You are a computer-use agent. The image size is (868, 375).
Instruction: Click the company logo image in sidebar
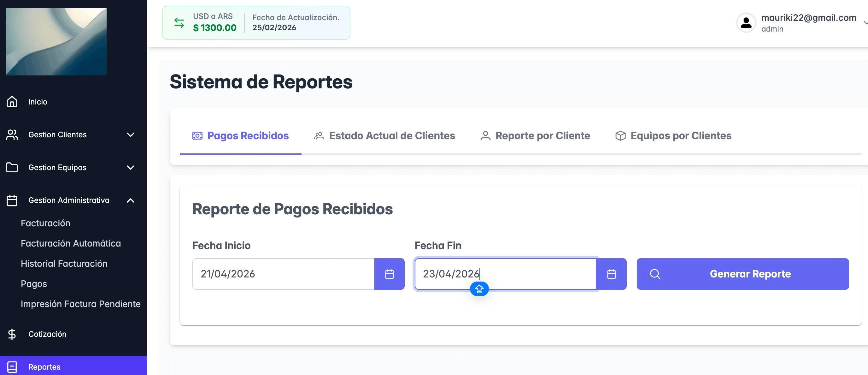pyautogui.click(x=56, y=41)
